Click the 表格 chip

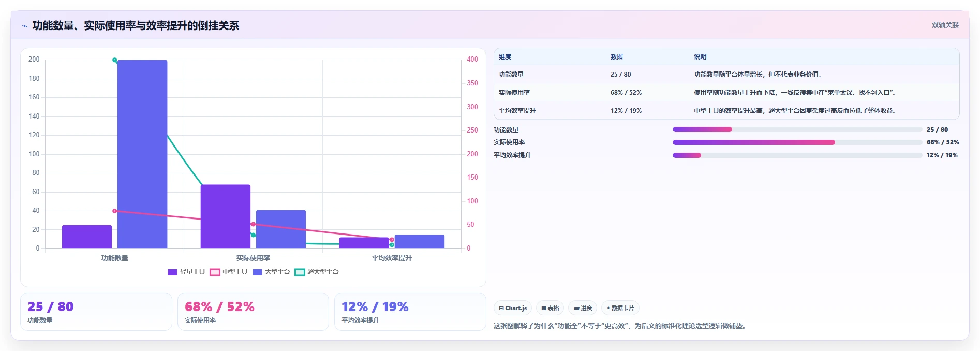pyautogui.click(x=550, y=308)
